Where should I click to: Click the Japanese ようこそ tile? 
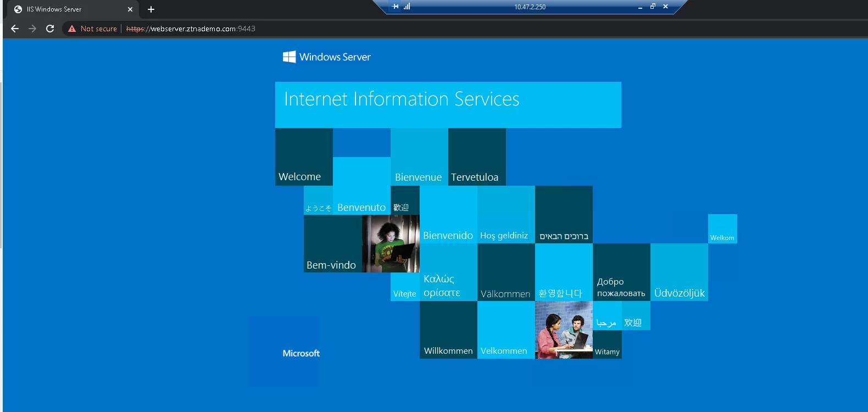(318, 200)
